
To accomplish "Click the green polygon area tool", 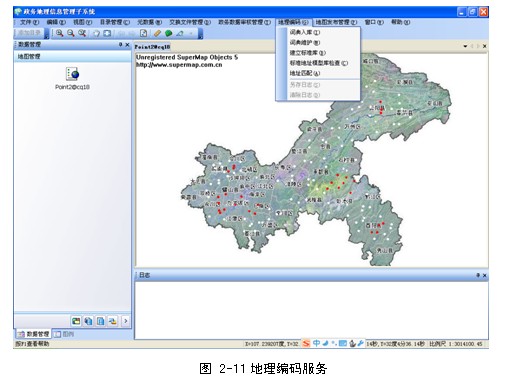I will click(169, 33).
